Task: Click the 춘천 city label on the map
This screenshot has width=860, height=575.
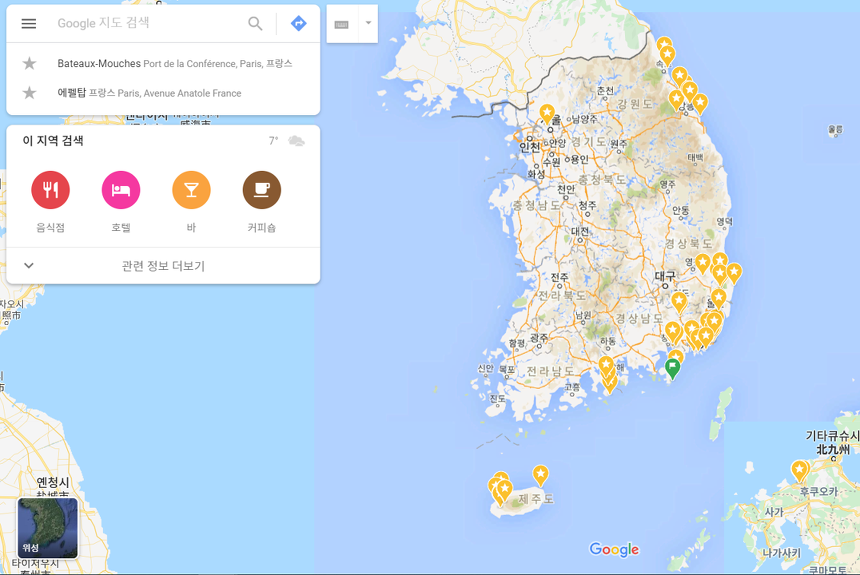Action: click(606, 91)
